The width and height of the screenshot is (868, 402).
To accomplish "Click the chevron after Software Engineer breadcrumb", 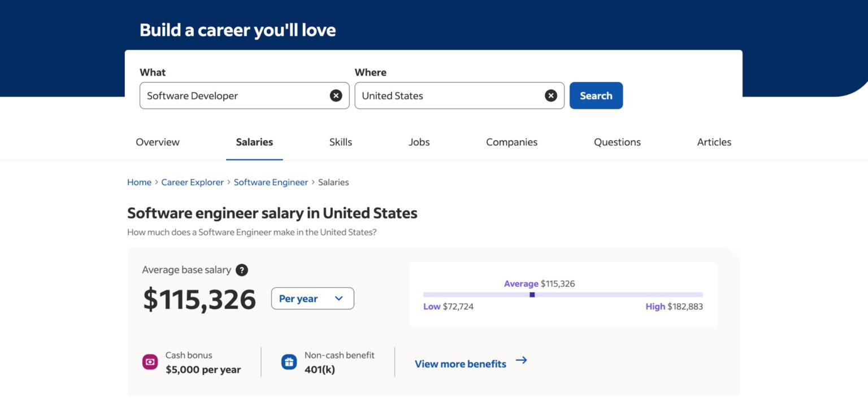I will (313, 182).
